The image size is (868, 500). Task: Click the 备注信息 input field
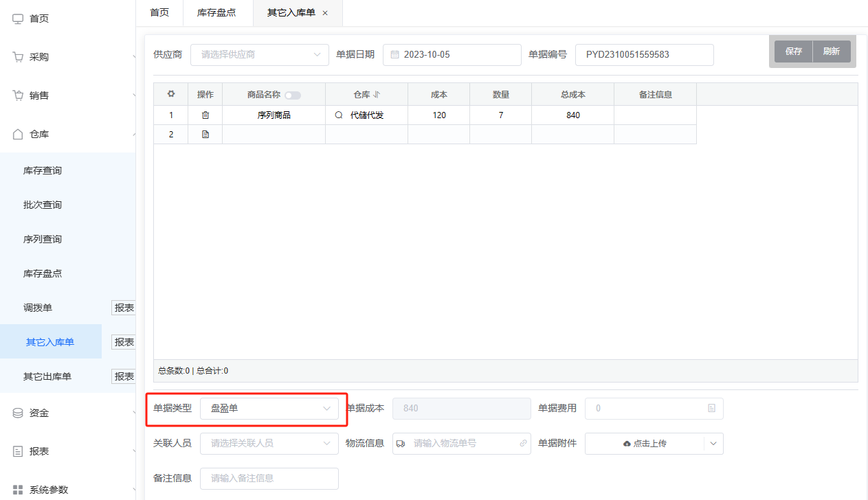269,478
